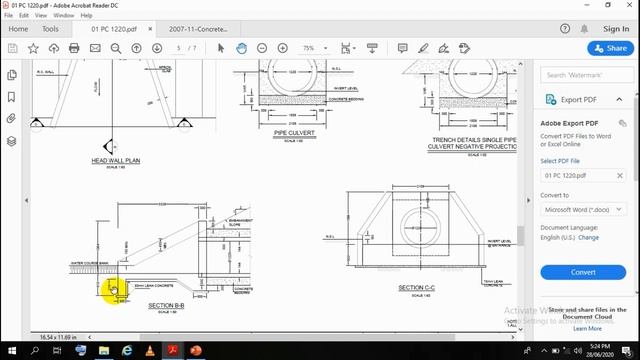Zoom in with plus icon

tap(282, 48)
